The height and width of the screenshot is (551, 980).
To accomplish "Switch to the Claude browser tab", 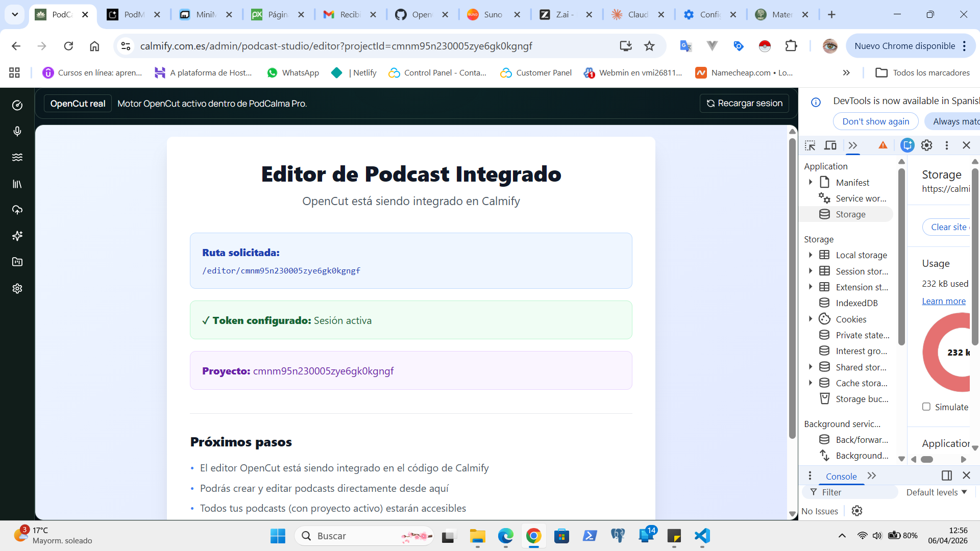I will tap(638, 15).
